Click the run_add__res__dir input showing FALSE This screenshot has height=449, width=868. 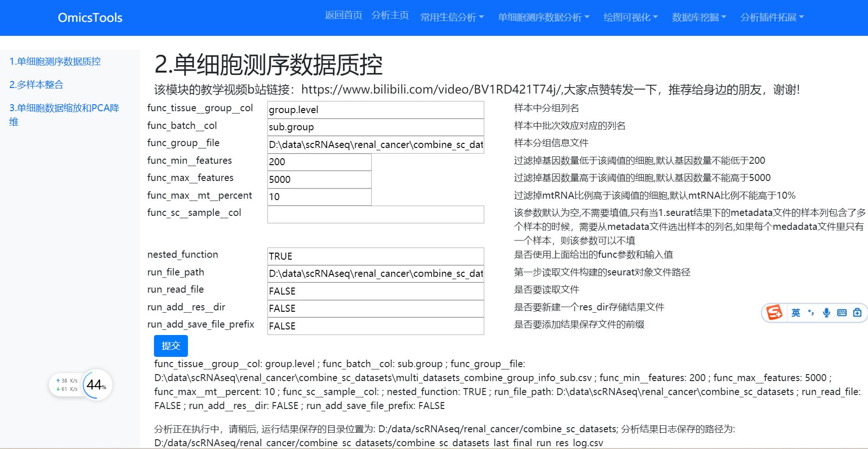[x=376, y=308]
